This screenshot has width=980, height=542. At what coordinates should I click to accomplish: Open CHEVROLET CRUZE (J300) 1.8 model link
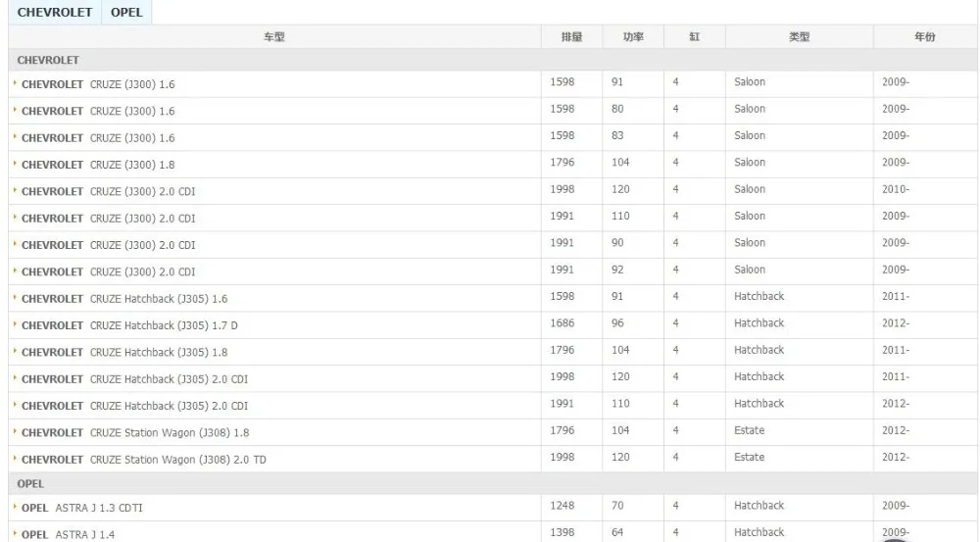pyautogui.click(x=98, y=165)
